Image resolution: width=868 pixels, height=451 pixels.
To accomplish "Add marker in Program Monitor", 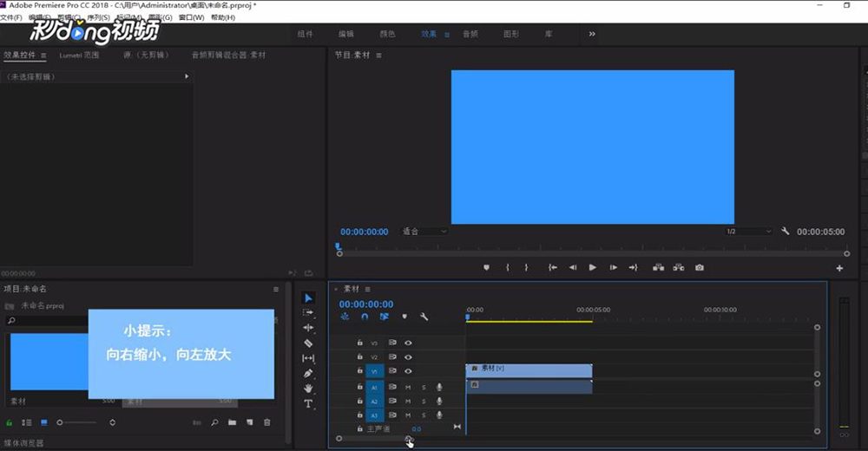I will (x=487, y=267).
